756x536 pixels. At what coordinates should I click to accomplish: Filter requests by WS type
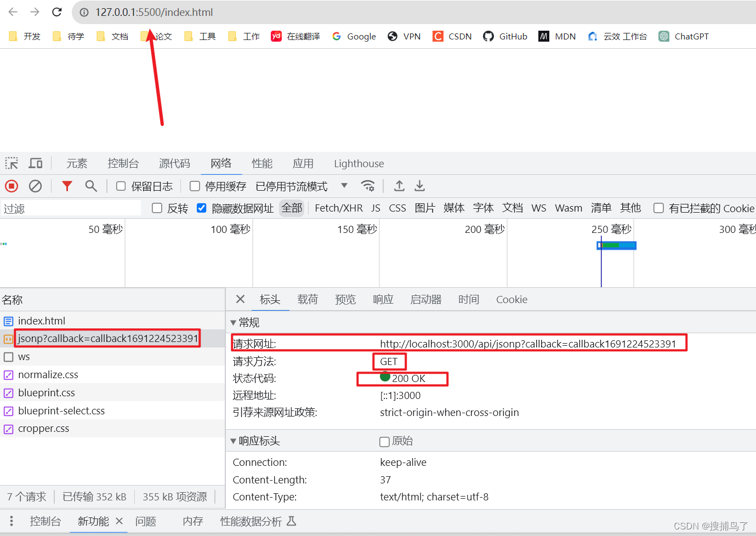539,208
